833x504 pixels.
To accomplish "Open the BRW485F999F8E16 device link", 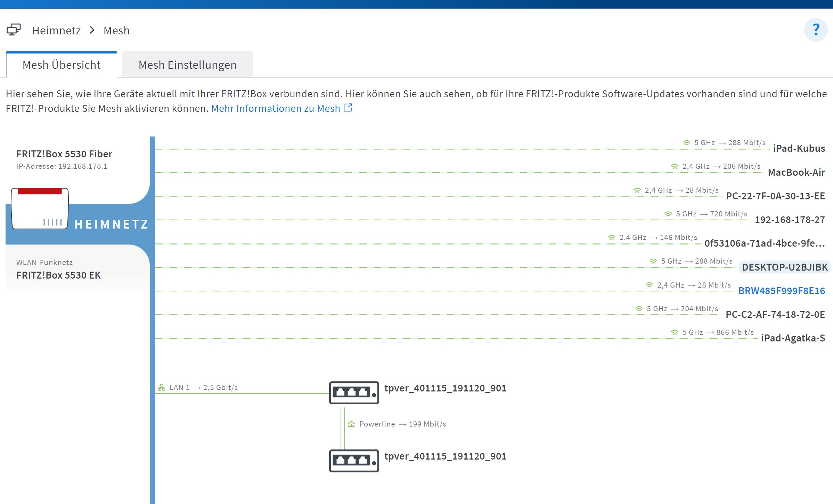I will tap(781, 291).
